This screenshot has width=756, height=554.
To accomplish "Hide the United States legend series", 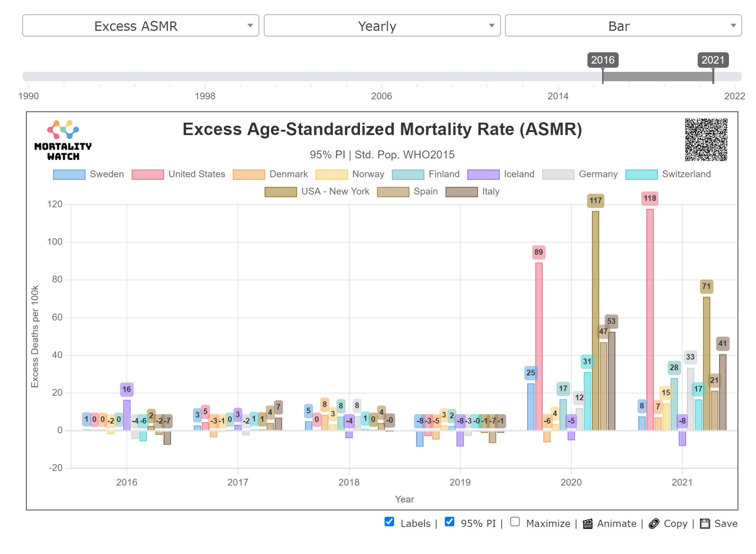I will (148, 175).
